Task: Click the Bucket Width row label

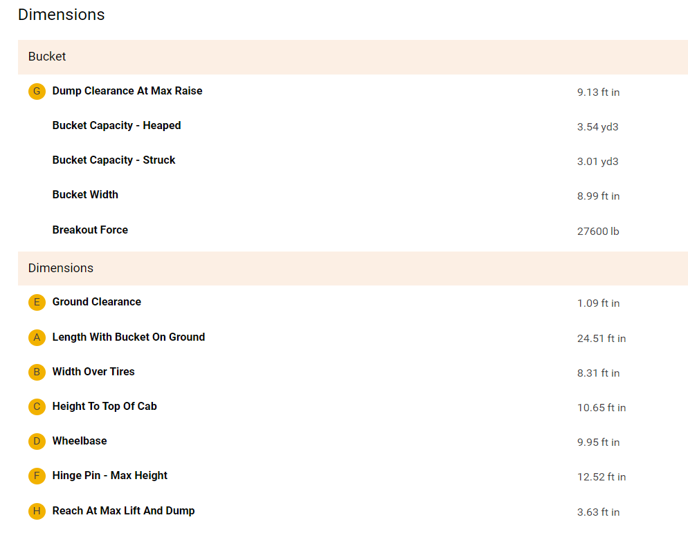Action: [85, 195]
